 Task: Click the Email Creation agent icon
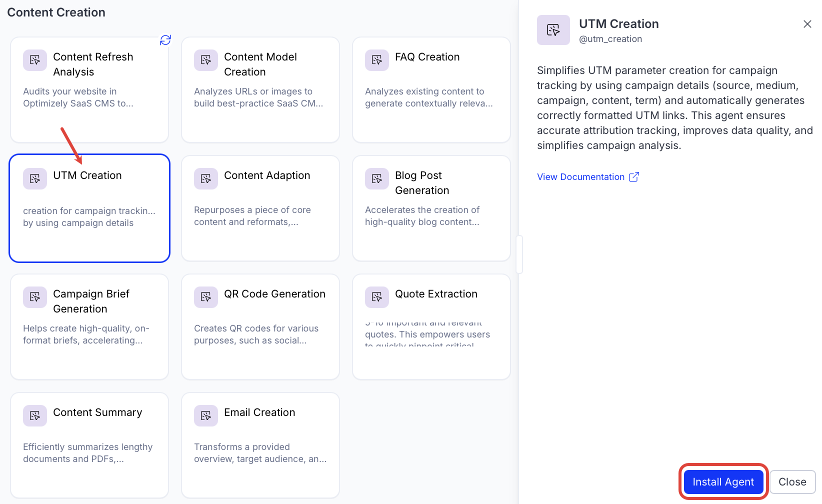tap(206, 416)
